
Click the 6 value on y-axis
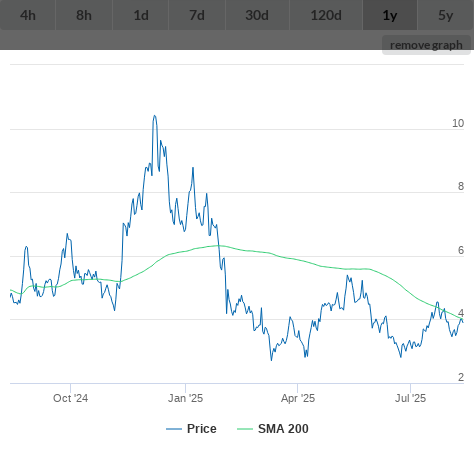click(x=461, y=250)
